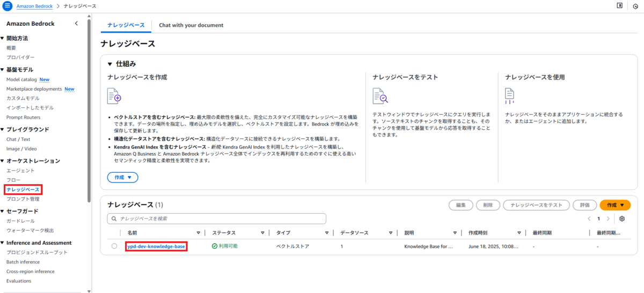Select radio button for ypd-dev-knowledge-base
The image size is (644, 293).
pos(114,246)
